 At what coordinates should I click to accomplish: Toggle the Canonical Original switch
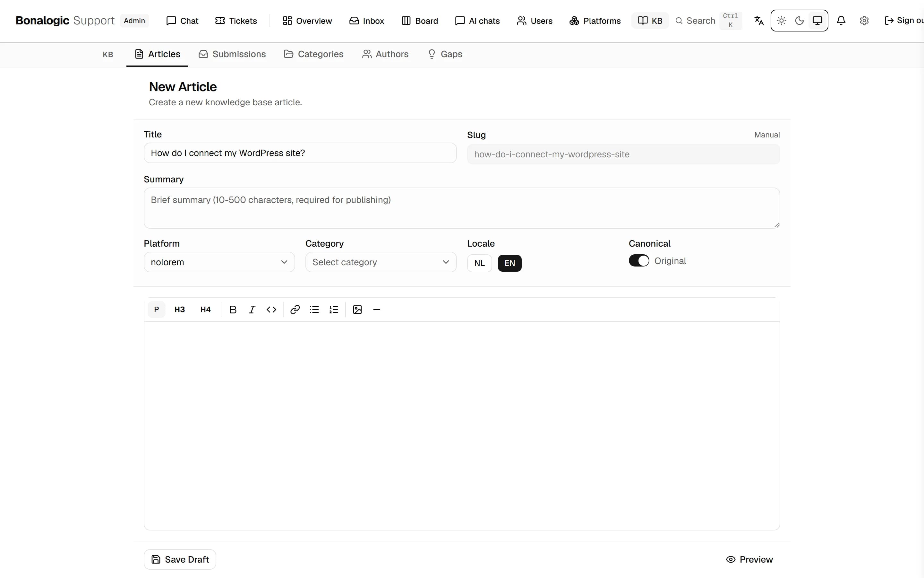[x=639, y=261]
